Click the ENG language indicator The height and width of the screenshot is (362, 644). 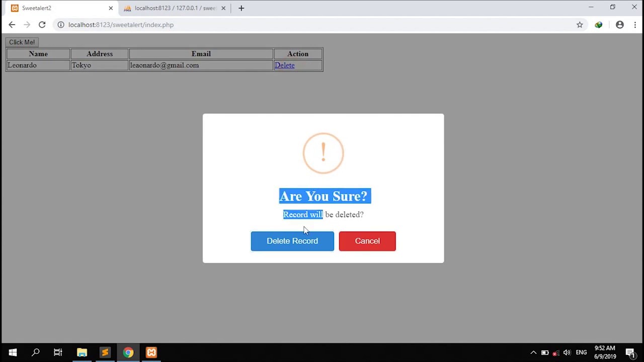point(581,352)
